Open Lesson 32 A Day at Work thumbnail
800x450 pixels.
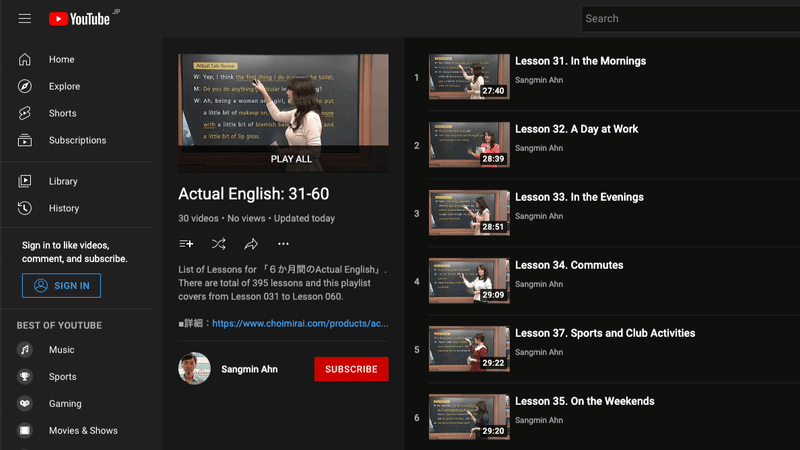click(469, 144)
